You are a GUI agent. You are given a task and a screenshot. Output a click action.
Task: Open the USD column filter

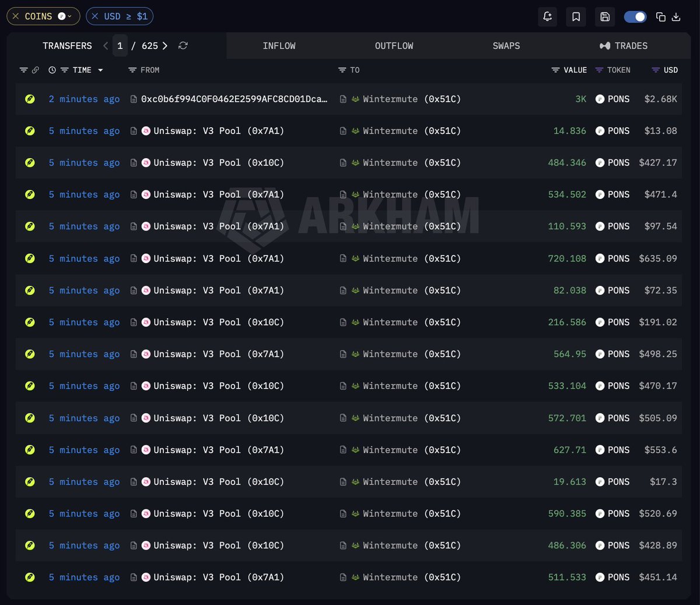pyautogui.click(x=656, y=70)
